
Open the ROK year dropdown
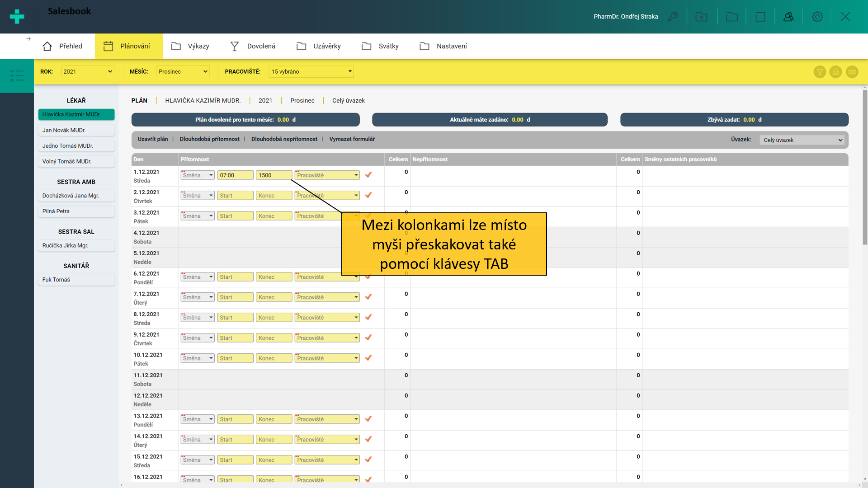pyautogui.click(x=87, y=71)
